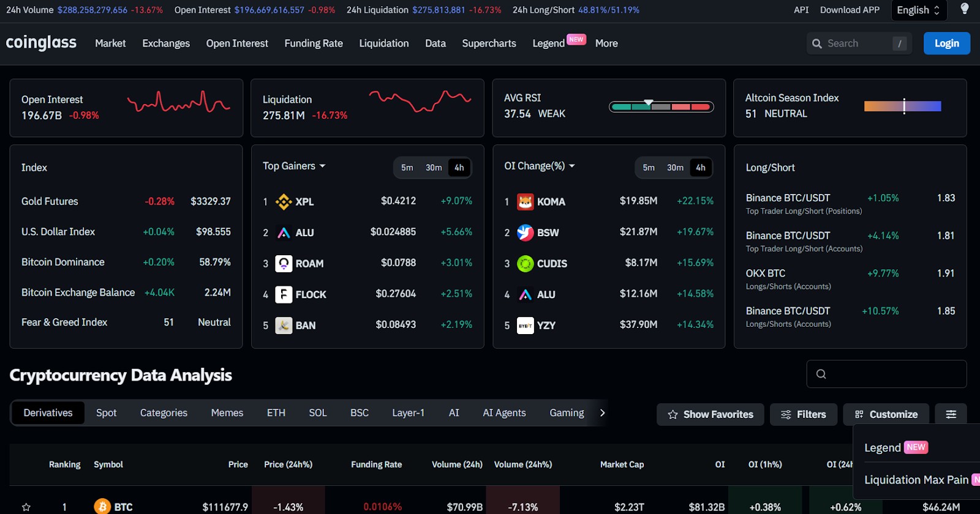Image resolution: width=980 pixels, height=514 pixels.
Task: Click the Login button
Action: 947,43
